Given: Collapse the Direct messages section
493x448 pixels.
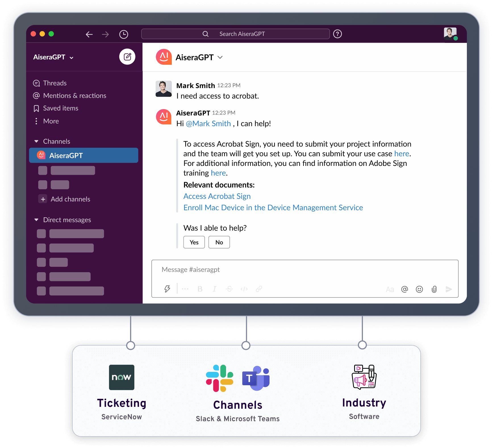Looking at the screenshot, I should 36,220.
